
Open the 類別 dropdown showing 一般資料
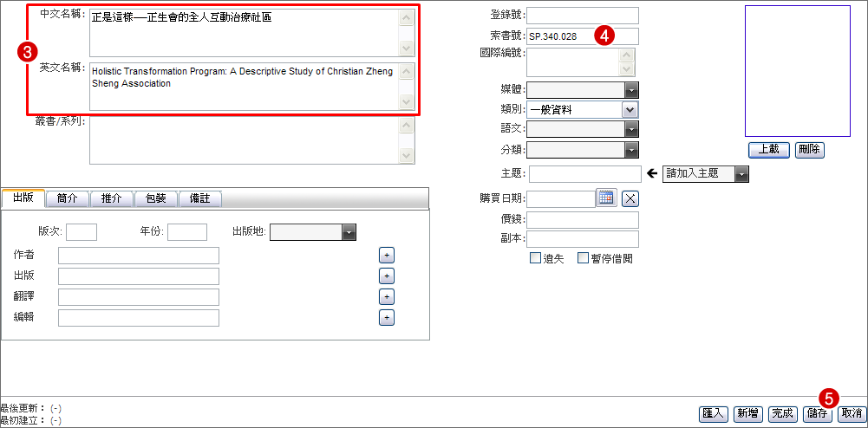(x=630, y=109)
